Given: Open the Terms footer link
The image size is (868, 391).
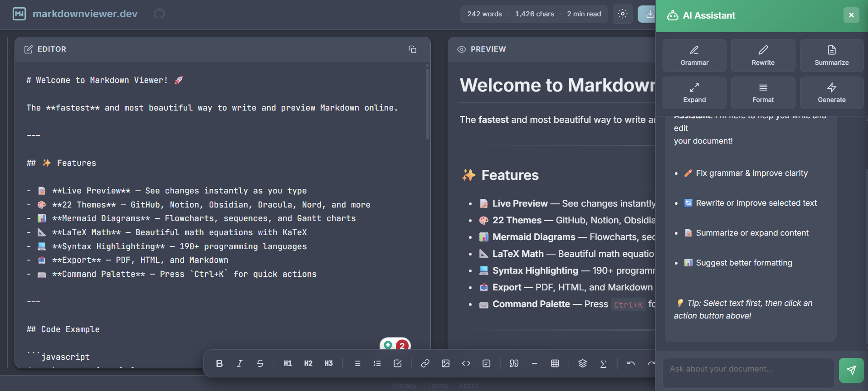Looking at the screenshot, I should click(x=438, y=386).
